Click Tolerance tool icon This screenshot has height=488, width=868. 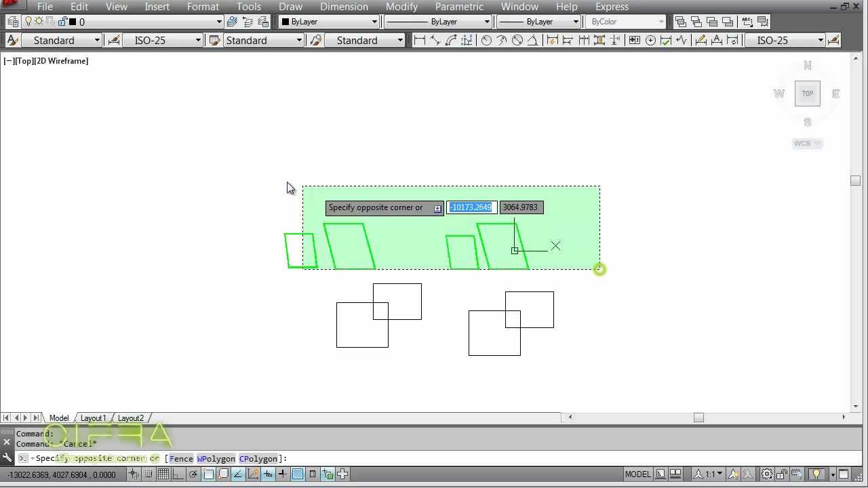[x=634, y=40]
